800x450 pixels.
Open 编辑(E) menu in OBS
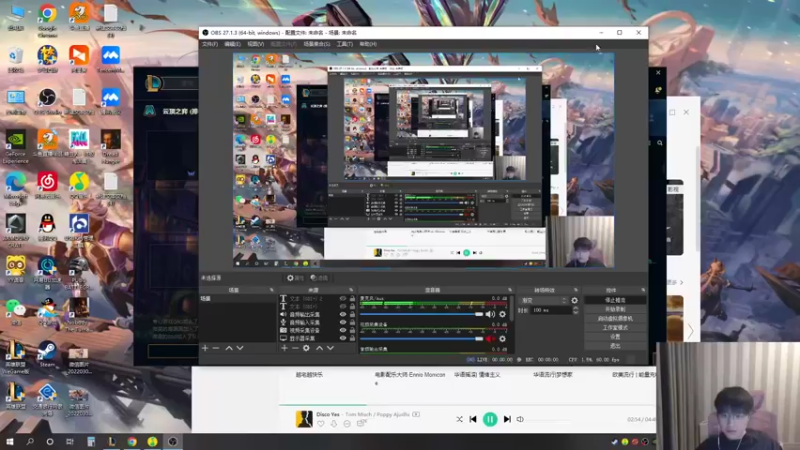[x=233, y=44]
